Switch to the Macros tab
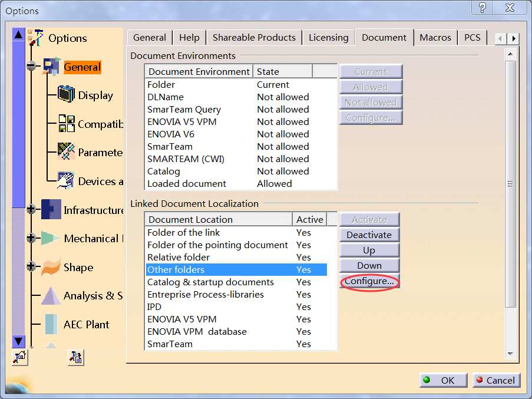The image size is (532, 399). coord(435,37)
